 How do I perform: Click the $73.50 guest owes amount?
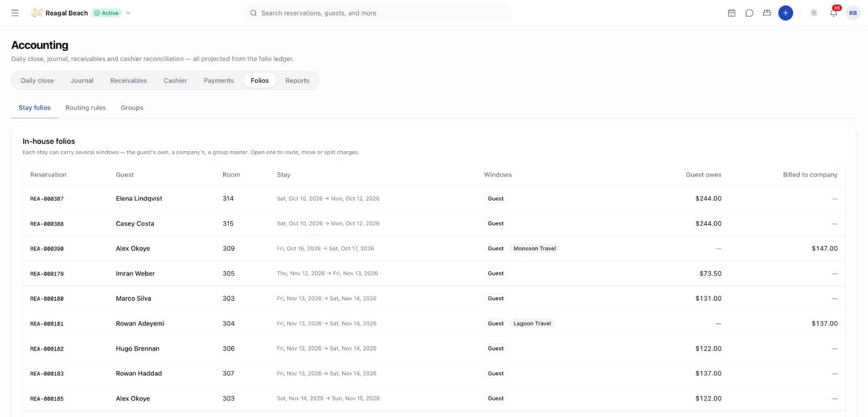[x=710, y=274]
